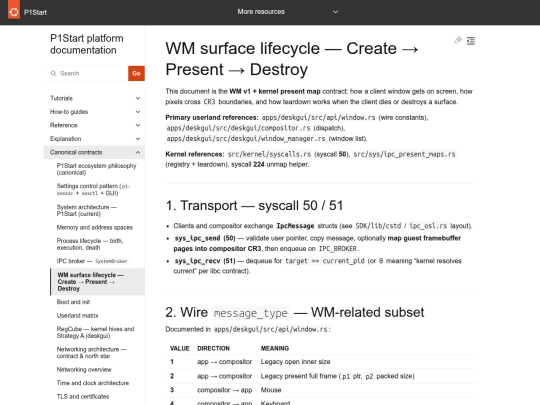
Task: Open System architecture — P1Start (current) page
Action: [87, 210]
